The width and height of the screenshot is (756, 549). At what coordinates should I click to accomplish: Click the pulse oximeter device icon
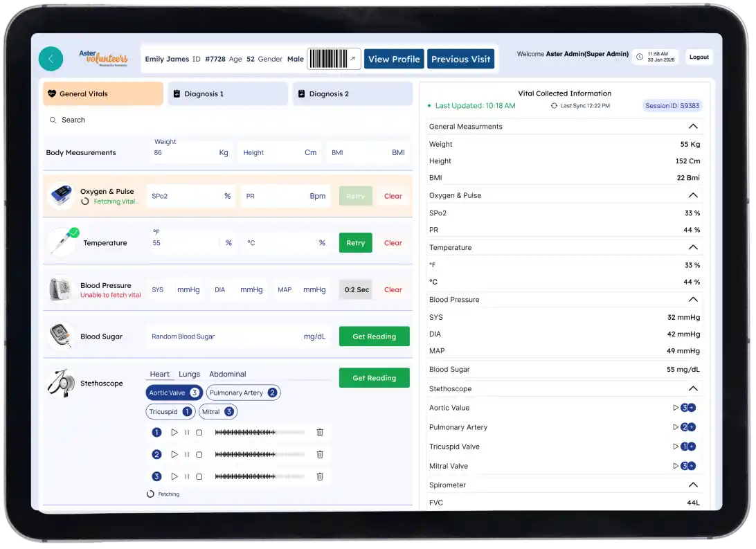point(61,195)
